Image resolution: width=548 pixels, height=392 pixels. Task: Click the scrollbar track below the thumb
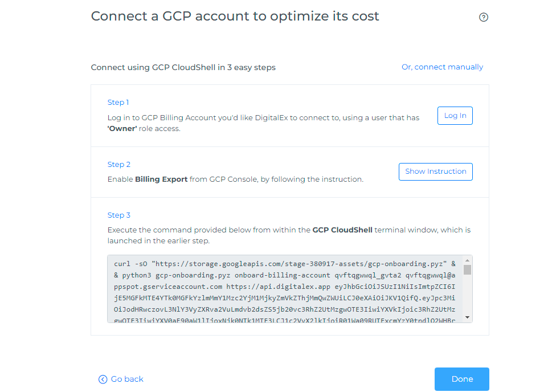point(467,295)
